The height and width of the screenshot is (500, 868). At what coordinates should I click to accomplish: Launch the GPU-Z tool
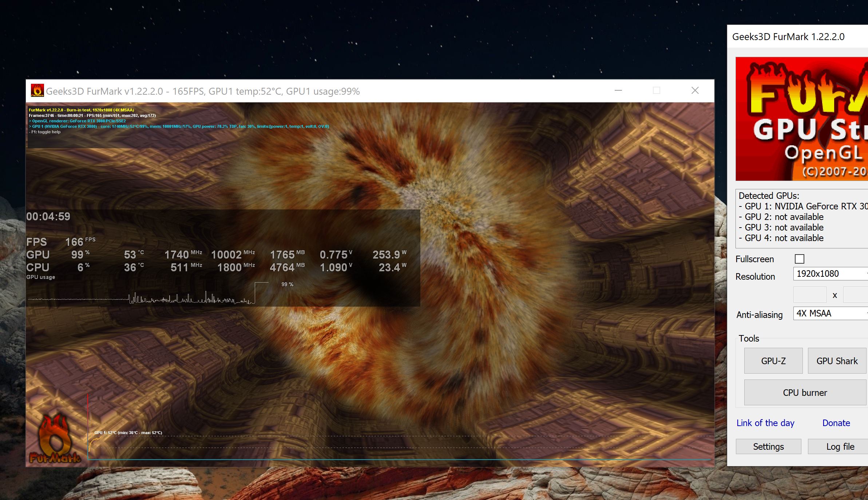tap(773, 361)
